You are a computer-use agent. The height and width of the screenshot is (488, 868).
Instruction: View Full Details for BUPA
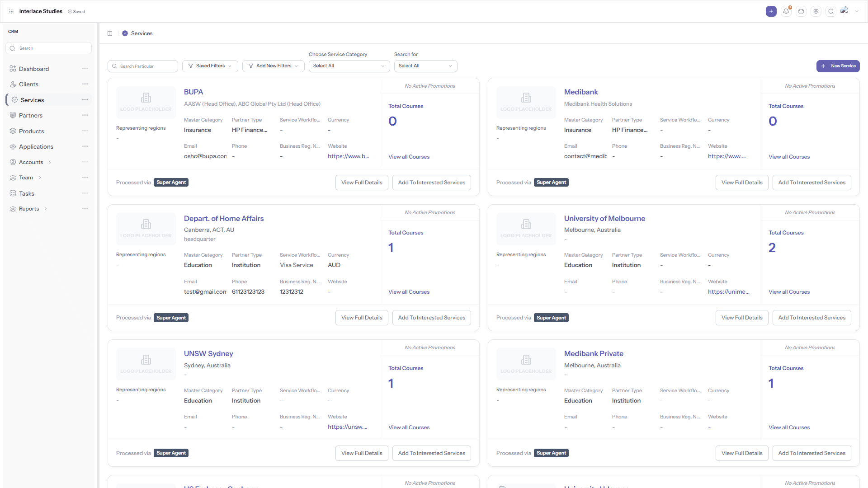click(362, 183)
